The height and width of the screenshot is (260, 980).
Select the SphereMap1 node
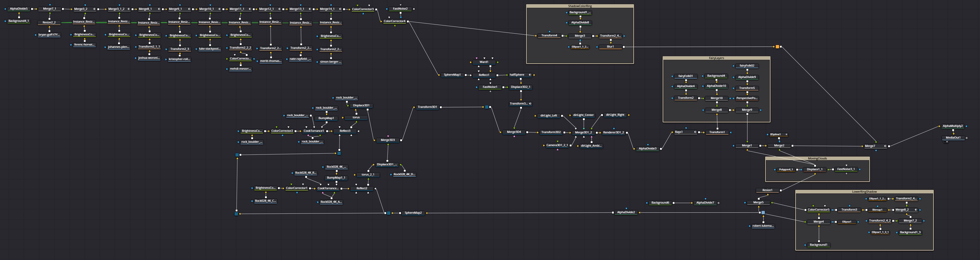click(452, 75)
